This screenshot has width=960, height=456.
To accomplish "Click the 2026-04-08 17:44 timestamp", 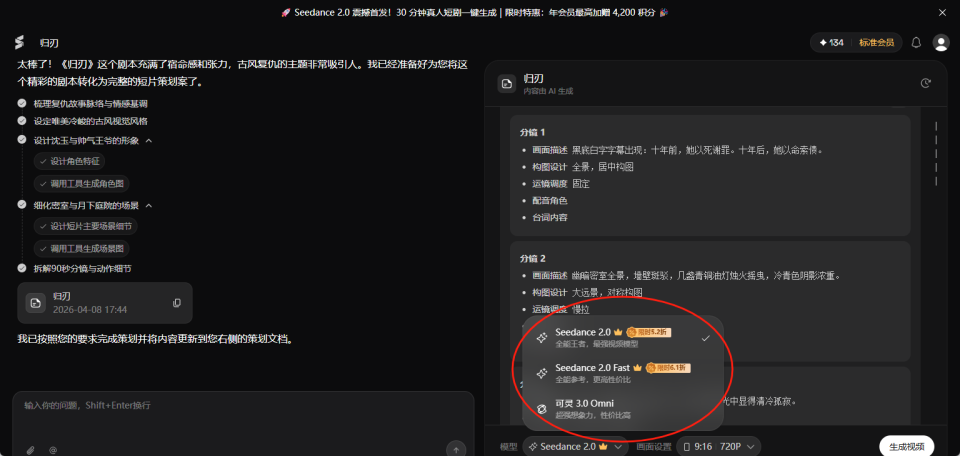I will pyautogui.click(x=90, y=310).
